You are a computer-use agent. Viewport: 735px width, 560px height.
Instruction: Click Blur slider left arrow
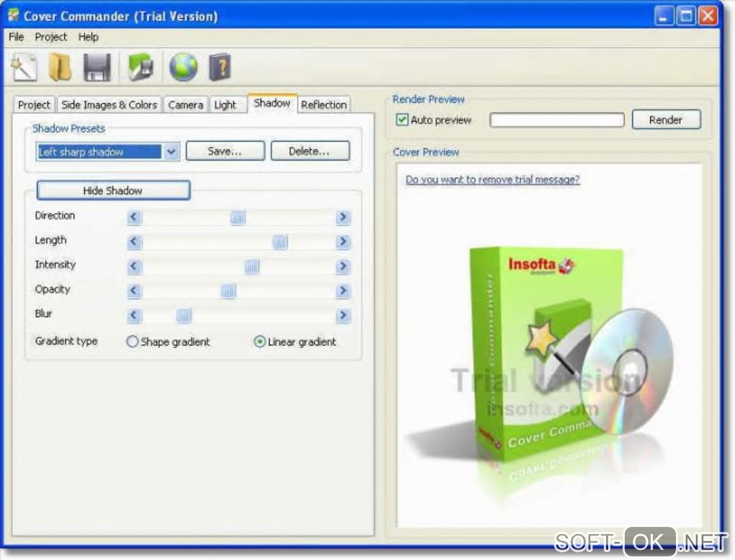(x=134, y=315)
